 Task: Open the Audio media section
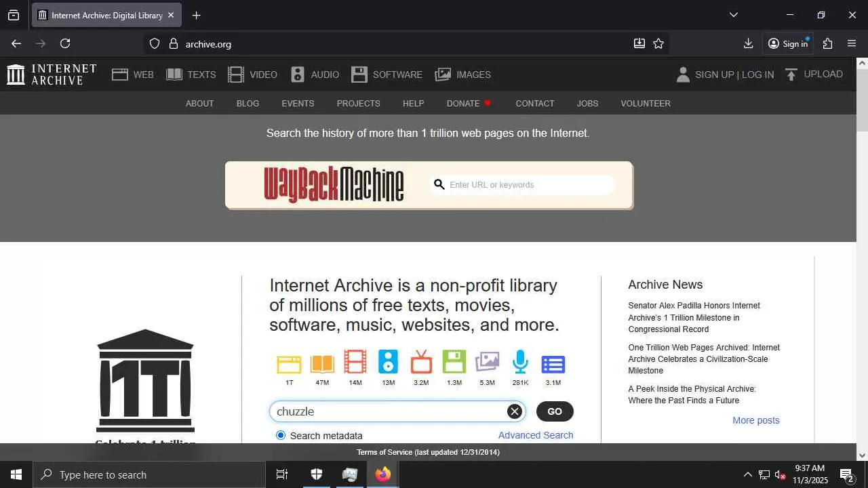(x=315, y=75)
